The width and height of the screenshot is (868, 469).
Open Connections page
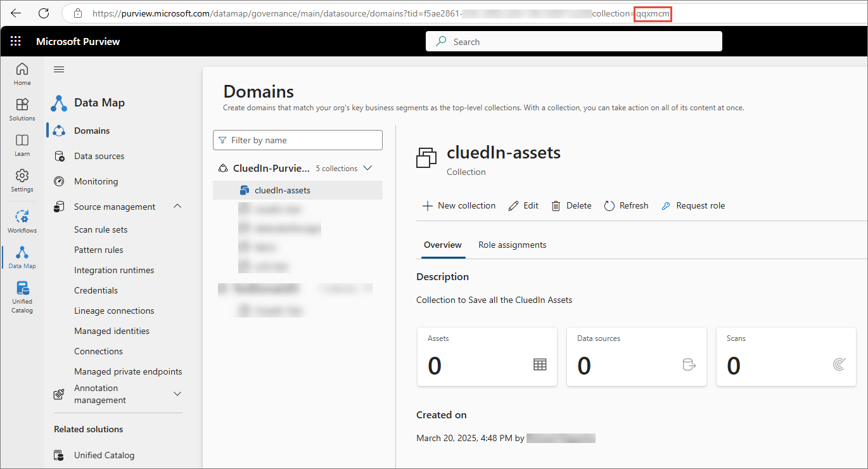point(98,351)
